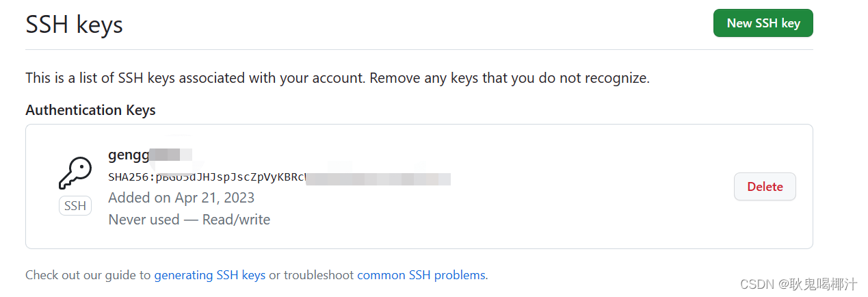Click the key icon beside the fingerprint
868x297 pixels.
[75, 173]
